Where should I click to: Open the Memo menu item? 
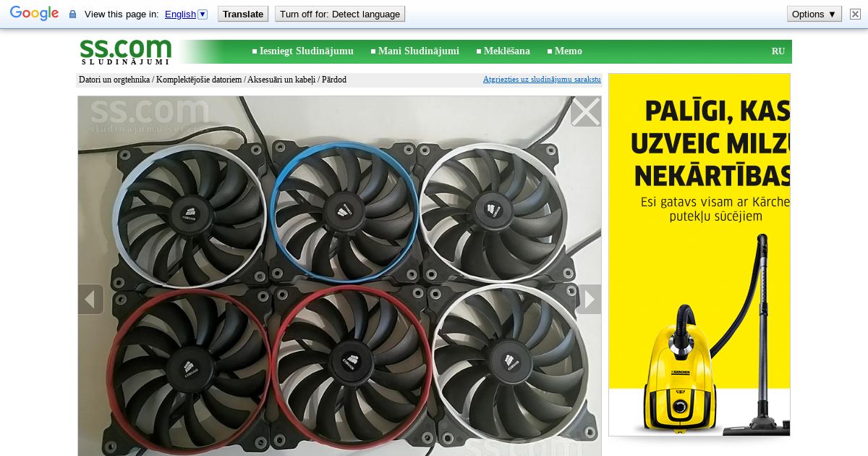[x=568, y=51]
